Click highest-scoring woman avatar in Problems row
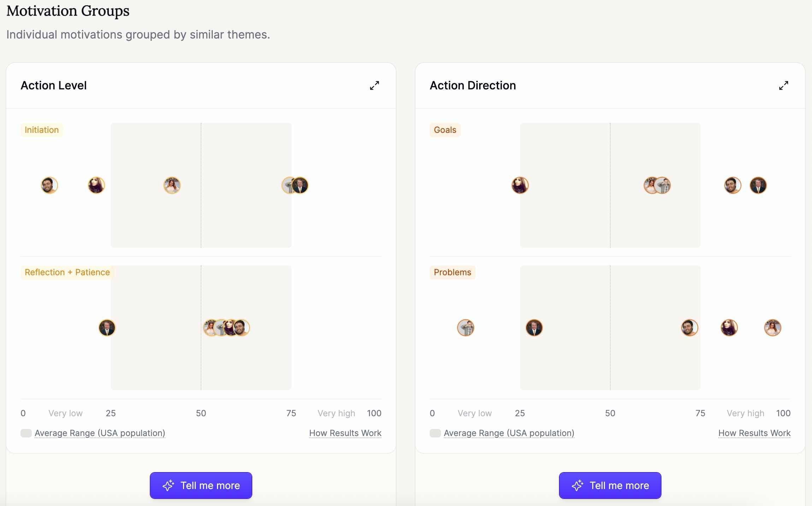 [773, 328]
